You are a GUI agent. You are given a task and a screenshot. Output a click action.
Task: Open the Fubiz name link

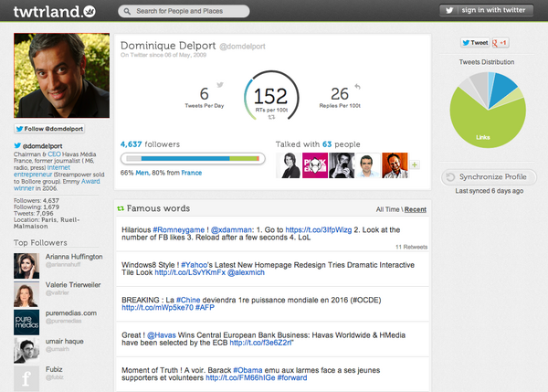pyautogui.click(x=54, y=369)
